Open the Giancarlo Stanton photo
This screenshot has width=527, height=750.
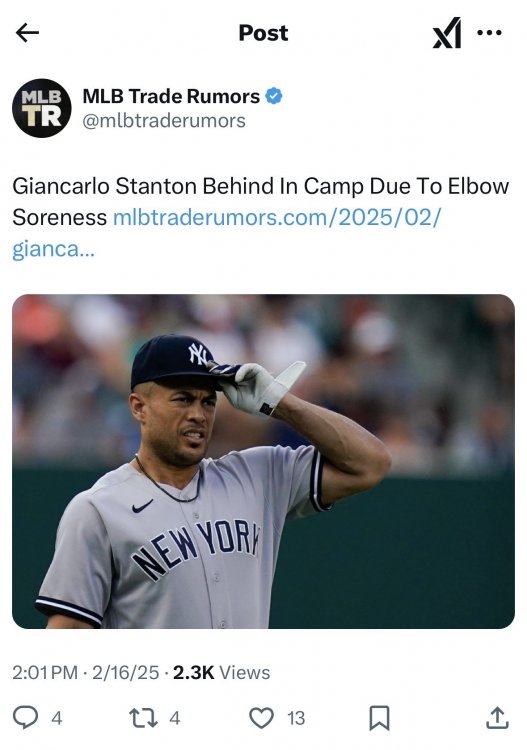264,461
